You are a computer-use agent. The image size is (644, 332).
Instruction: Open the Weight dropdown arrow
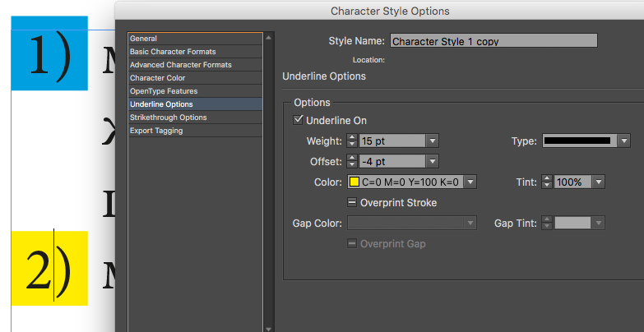(433, 141)
